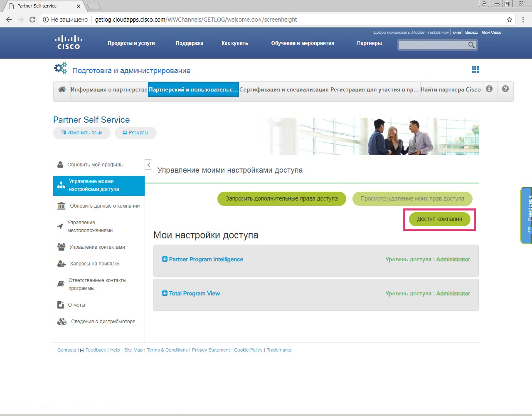Image resolution: width=532 pixels, height=416 pixels.
Task: Switch to Найти партнера Cisco tab
Action: (x=451, y=89)
